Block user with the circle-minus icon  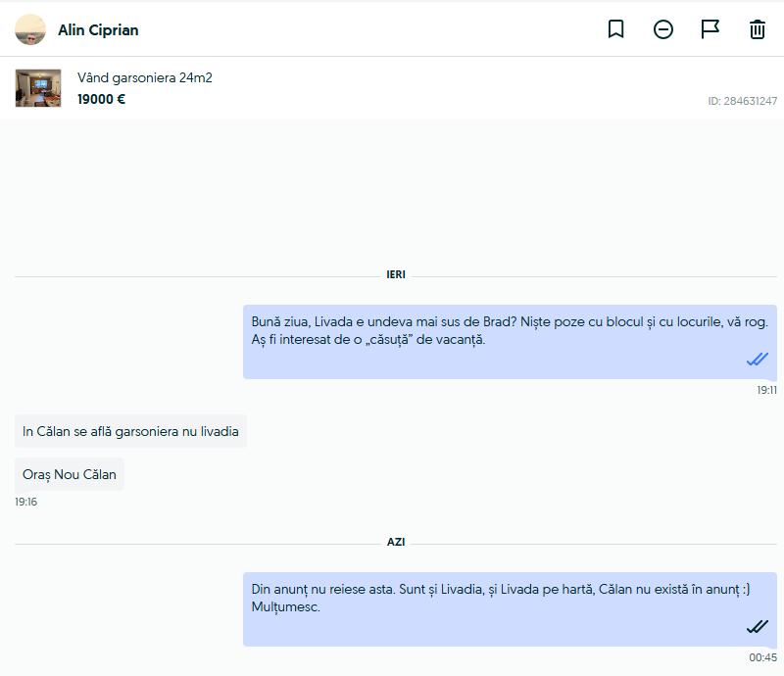pyautogui.click(x=663, y=29)
